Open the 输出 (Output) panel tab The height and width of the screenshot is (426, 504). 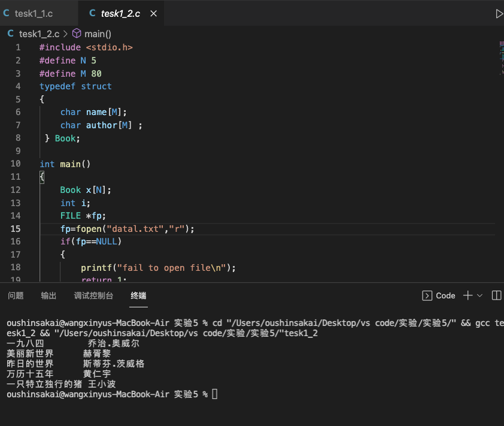[48, 295]
